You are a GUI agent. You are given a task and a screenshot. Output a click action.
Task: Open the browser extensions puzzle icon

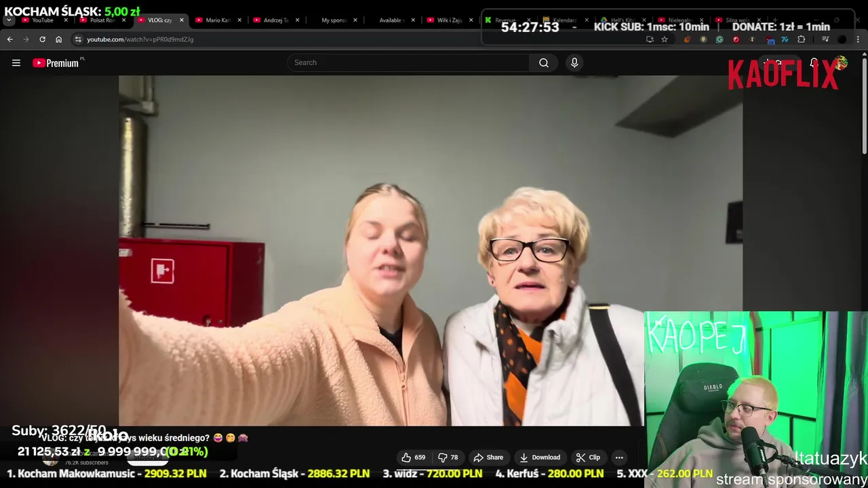[801, 39]
